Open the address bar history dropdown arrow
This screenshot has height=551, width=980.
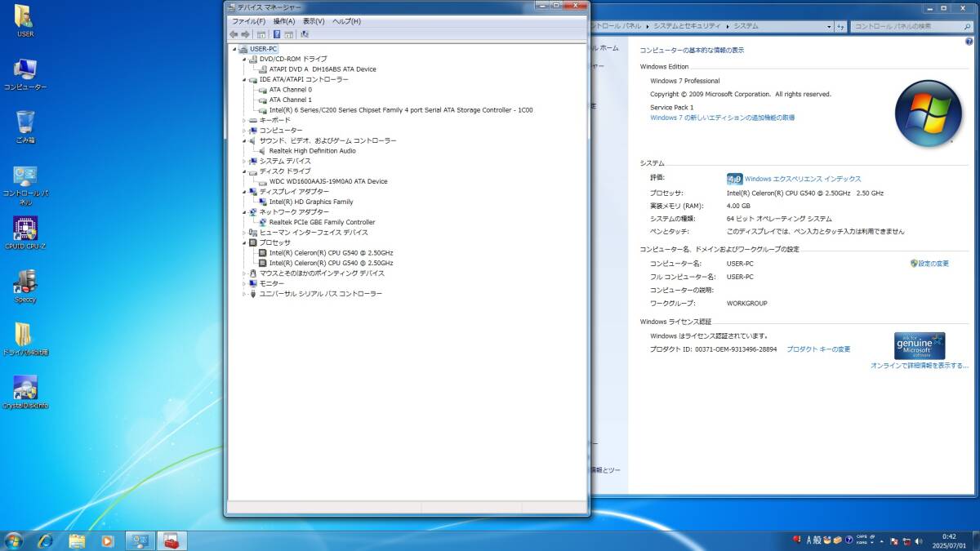[x=827, y=26]
